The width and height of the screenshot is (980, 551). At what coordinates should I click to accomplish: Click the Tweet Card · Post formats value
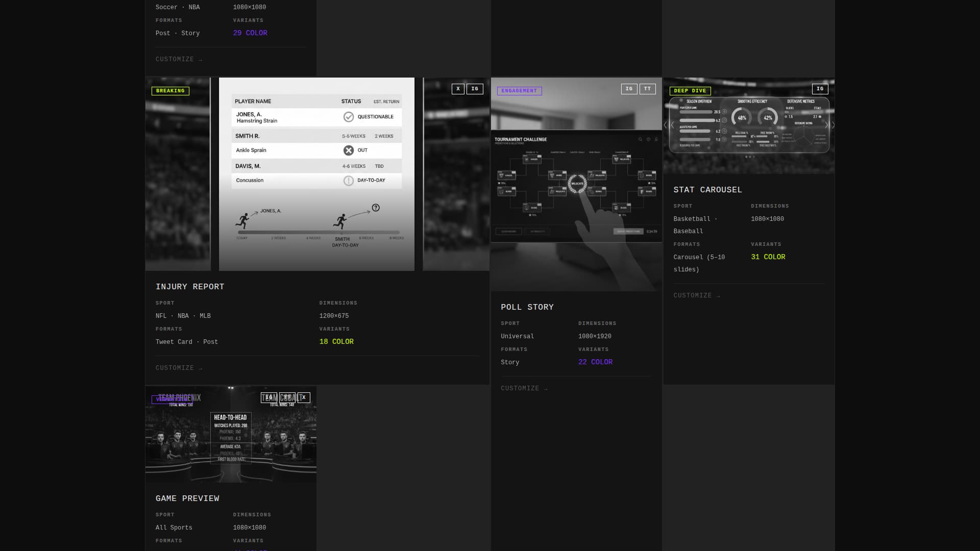pyautogui.click(x=187, y=342)
